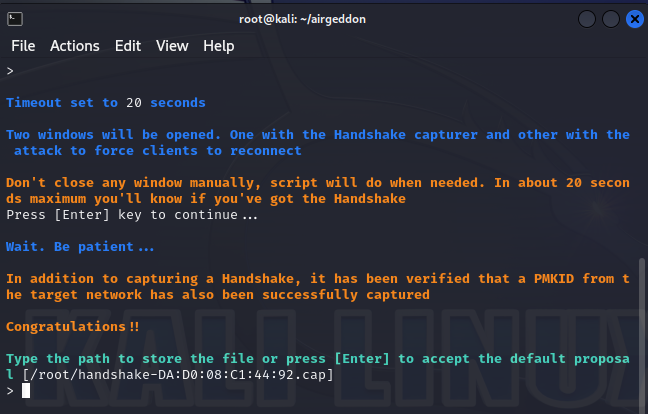Viewport: 648px width, 414px height.
Task: Click the Wait. Be patient... line
Action: (80, 246)
